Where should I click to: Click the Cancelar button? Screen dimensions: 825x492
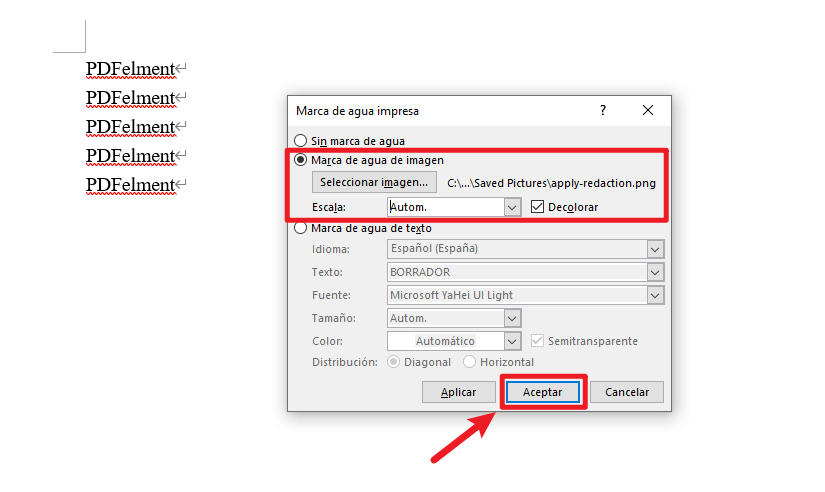point(627,392)
